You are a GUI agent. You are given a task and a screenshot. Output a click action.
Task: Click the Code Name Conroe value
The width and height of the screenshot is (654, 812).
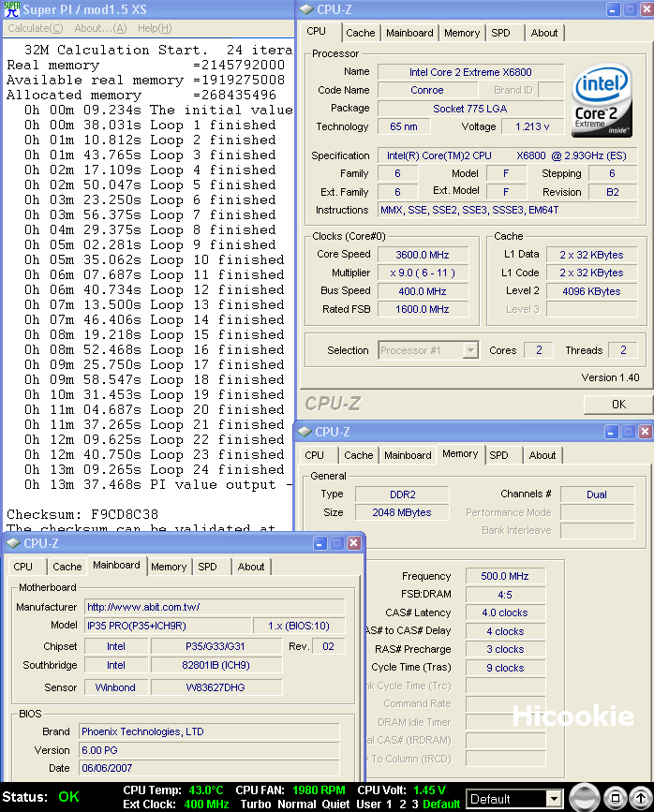point(426,90)
